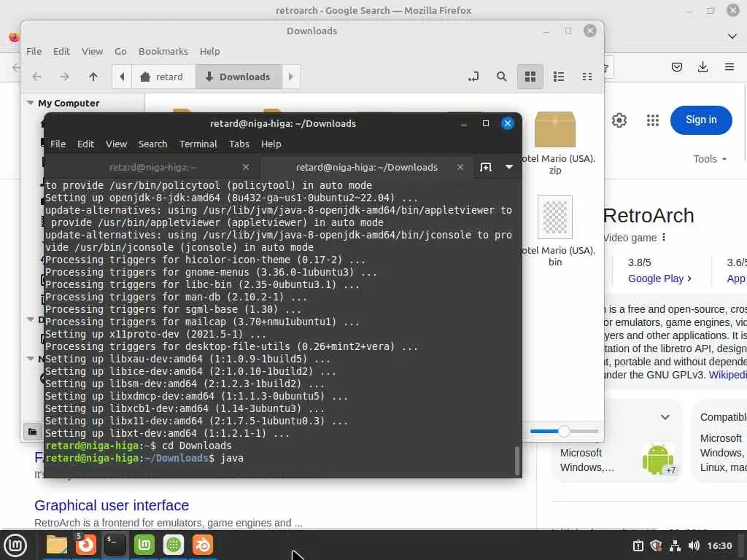Open the terminal View menu

tap(116, 144)
